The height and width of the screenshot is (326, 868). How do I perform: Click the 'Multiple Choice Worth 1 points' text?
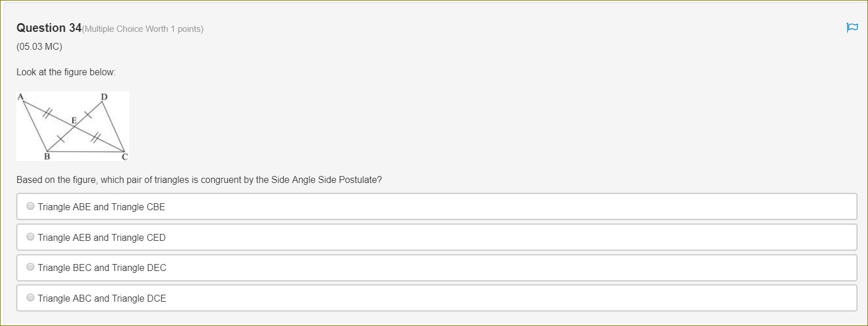click(143, 29)
